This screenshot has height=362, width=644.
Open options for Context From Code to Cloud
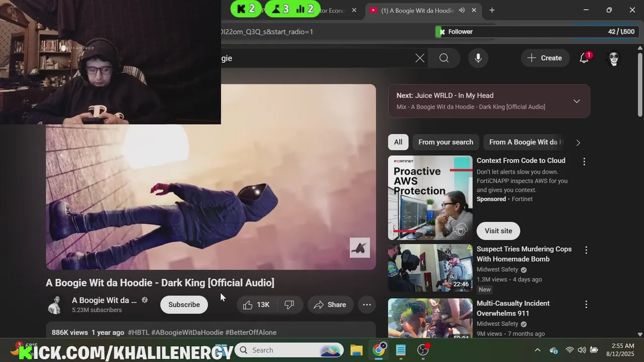(584, 162)
